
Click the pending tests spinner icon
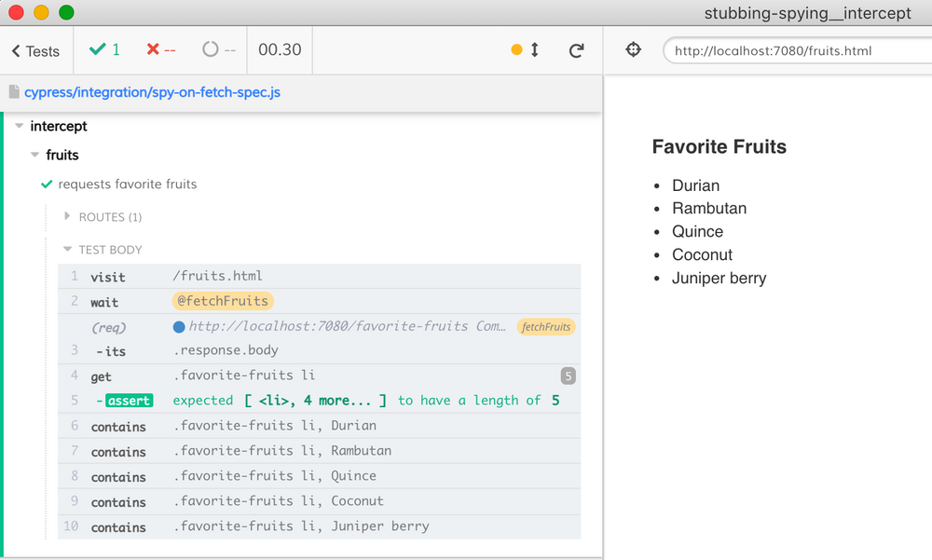211,50
